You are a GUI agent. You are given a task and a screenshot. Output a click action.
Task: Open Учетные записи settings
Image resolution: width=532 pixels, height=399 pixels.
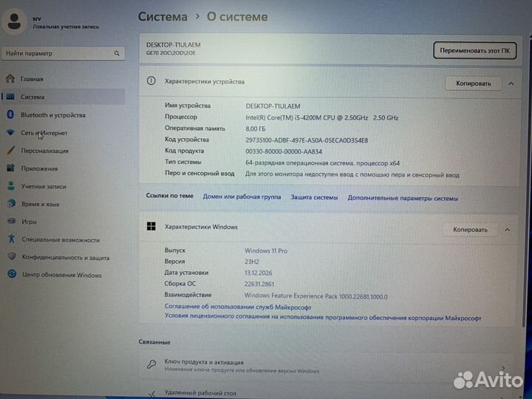pyautogui.click(x=44, y=186)
